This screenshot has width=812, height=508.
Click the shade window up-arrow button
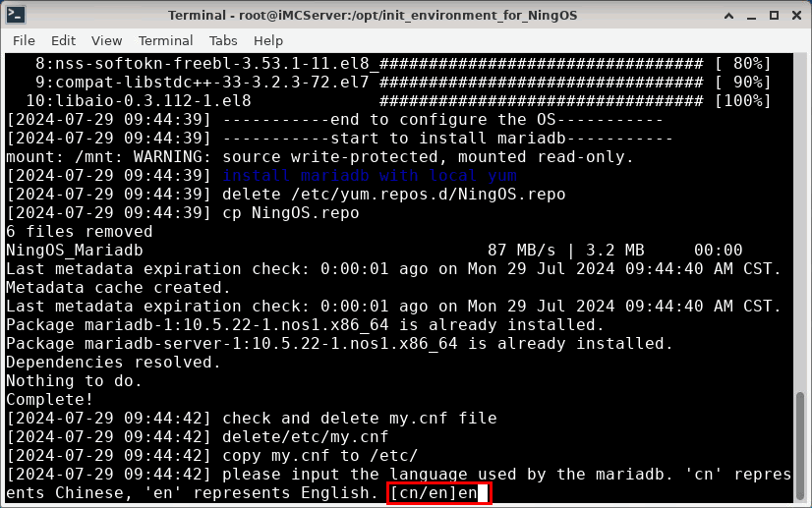point(728,16)
